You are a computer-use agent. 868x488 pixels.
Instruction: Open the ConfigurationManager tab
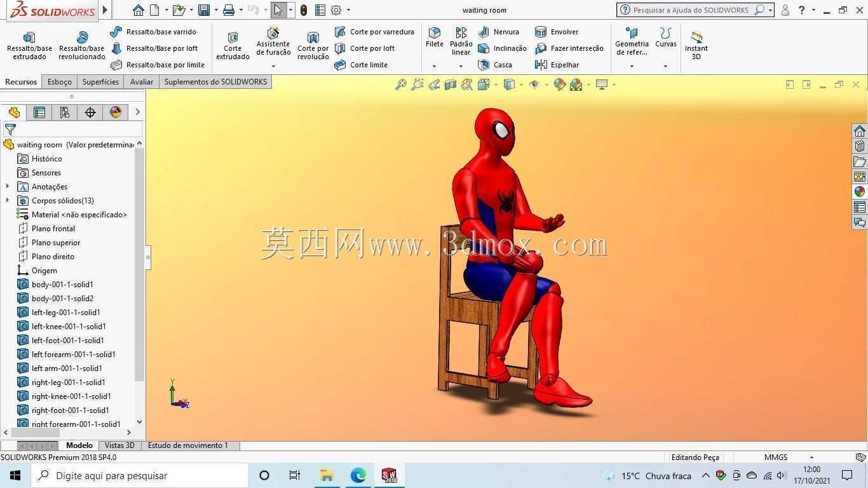(65, 112)
